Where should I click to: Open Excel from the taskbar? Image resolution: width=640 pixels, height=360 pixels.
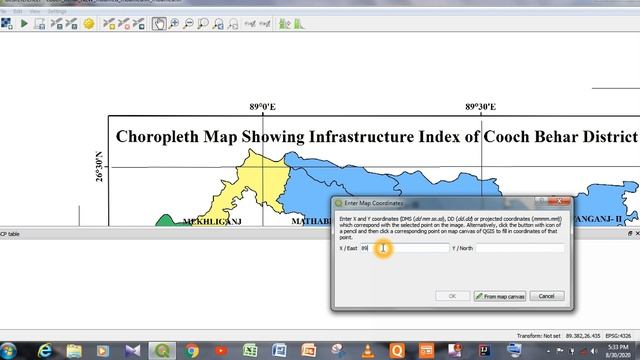coord(250,351)
